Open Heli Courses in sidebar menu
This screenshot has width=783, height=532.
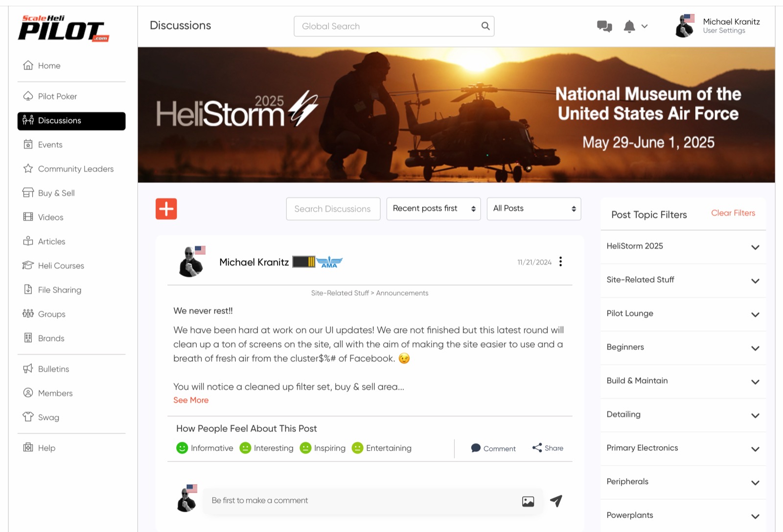[71, 266]
